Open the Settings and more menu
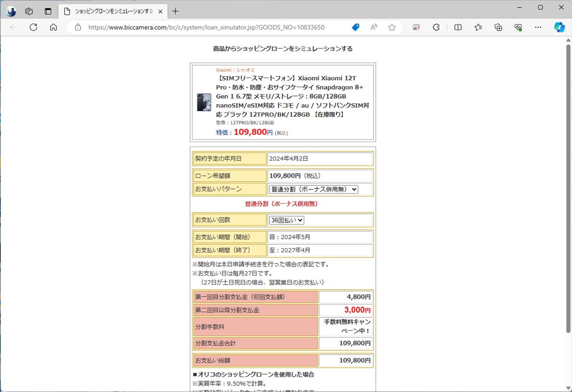This screenshot has height=392, width=572. tap(538, 27)
